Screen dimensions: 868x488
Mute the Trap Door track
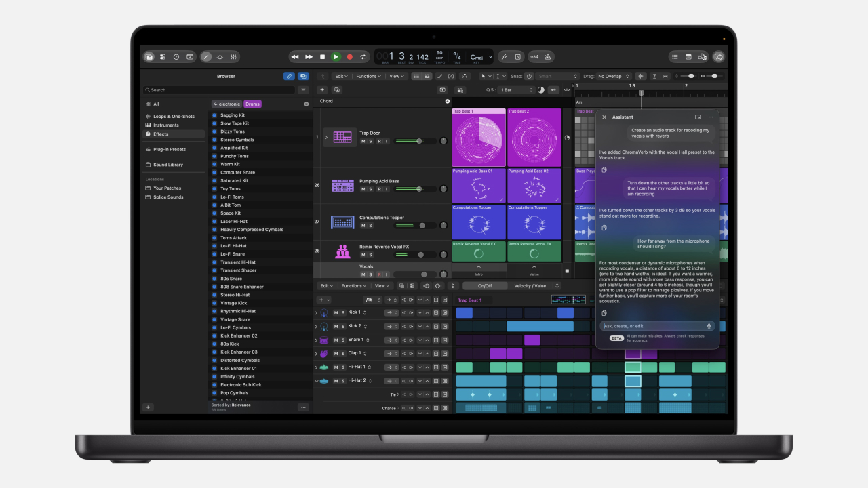363,141
